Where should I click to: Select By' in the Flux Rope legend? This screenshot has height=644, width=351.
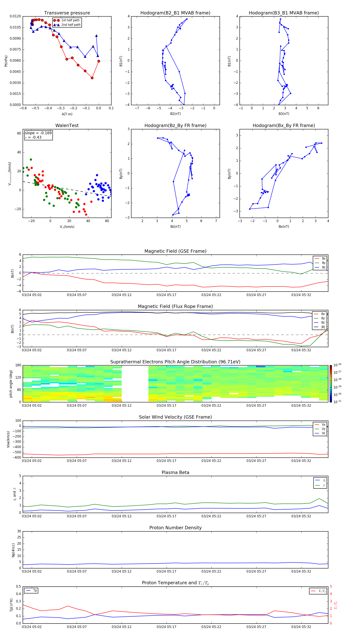pos(320,318)
